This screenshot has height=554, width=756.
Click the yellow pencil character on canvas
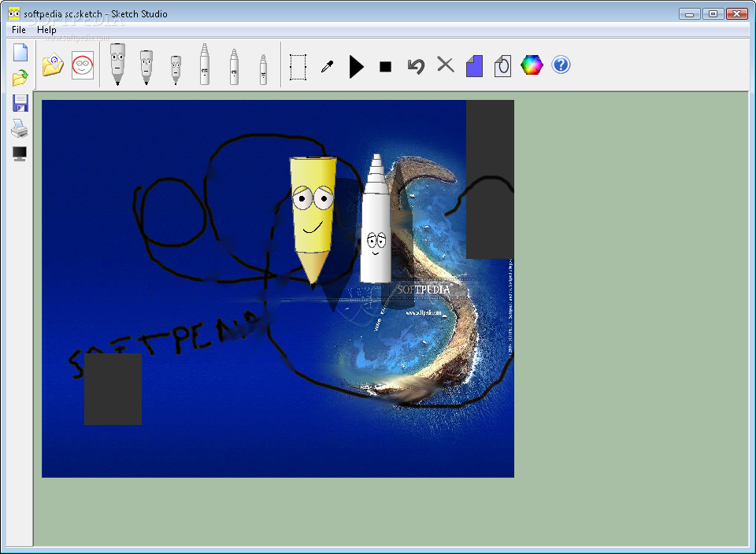click(313, 222)
